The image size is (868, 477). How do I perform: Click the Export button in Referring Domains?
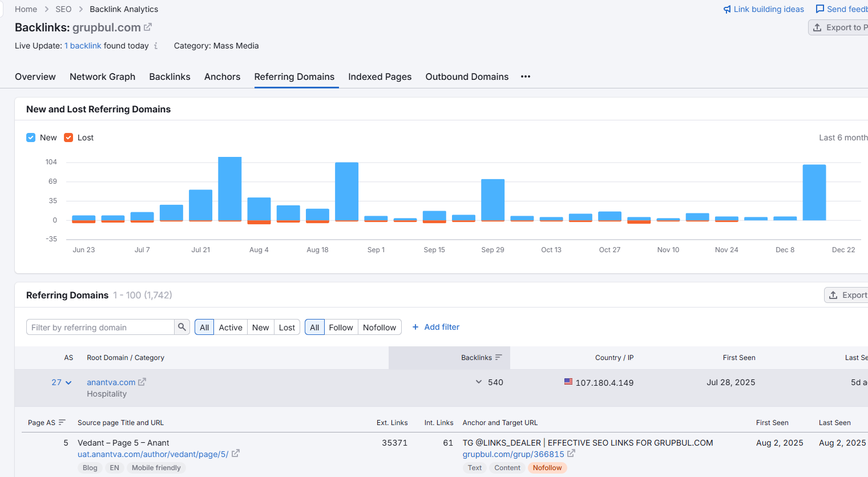coord(847,295)
